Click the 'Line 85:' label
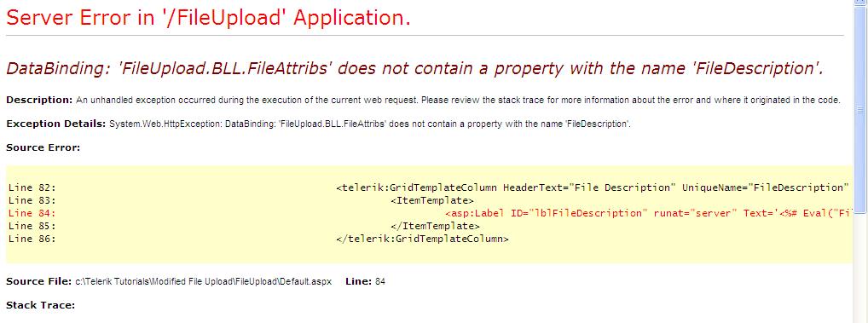 (32, 226)
